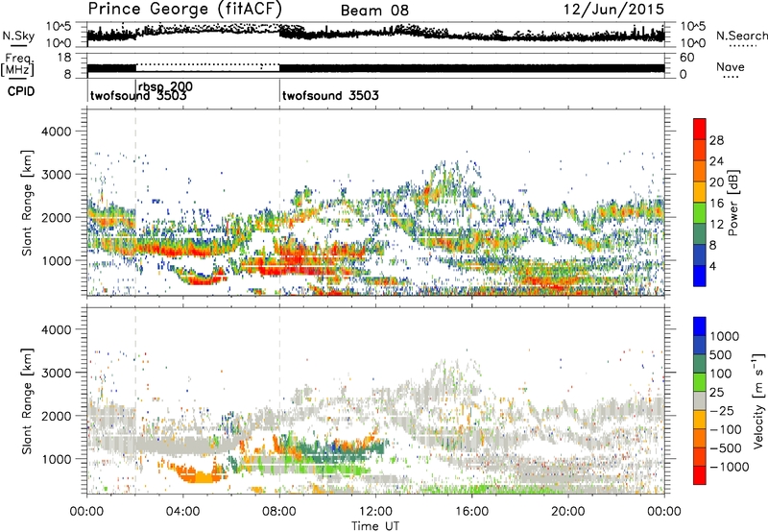Click "4000" range tick in velocity panel

pyautogui.click(x=57, y=329)
